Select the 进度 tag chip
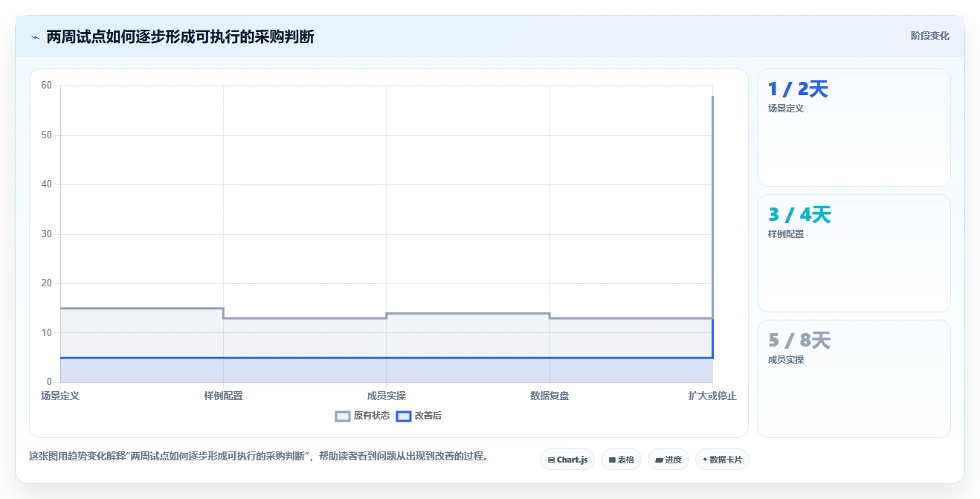Screen dimensions: 980x499 pyautogui.click(x=668, y=460)
